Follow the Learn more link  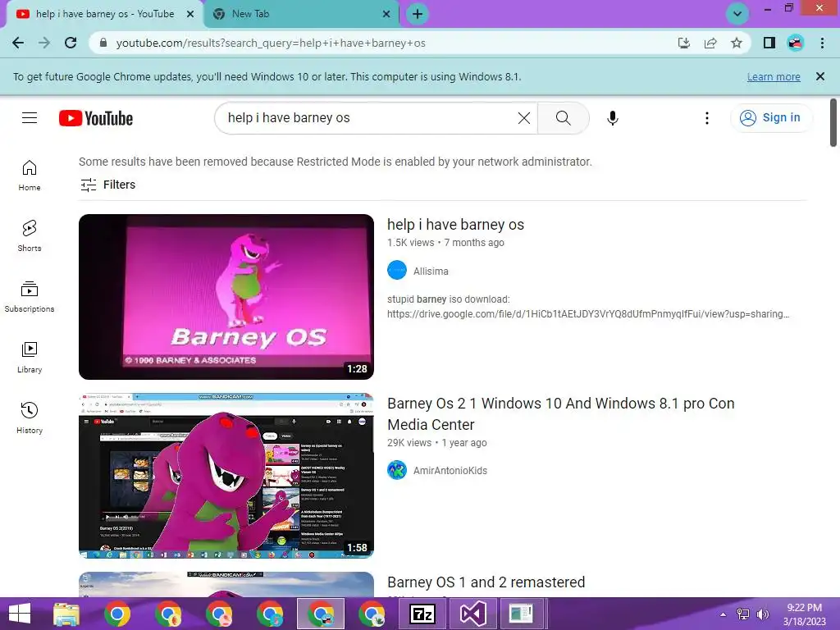(x=774, y=76)
